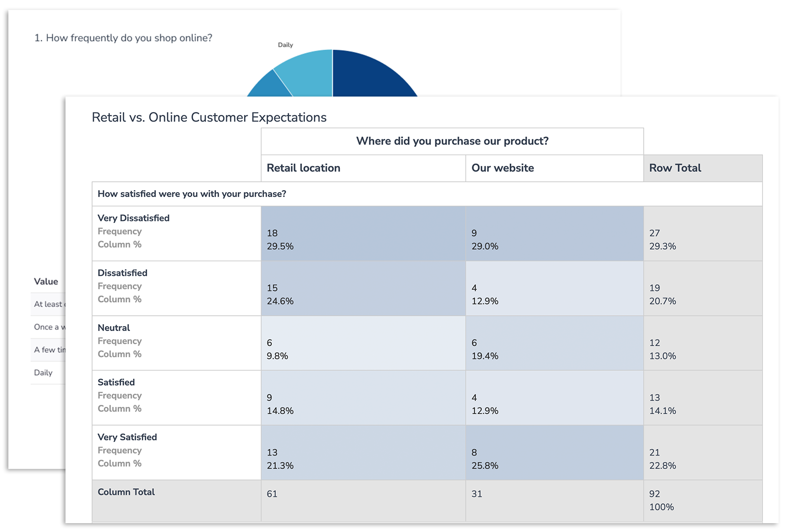Select the "Column Total" row label
788x532 pixels.
[126, 492]
